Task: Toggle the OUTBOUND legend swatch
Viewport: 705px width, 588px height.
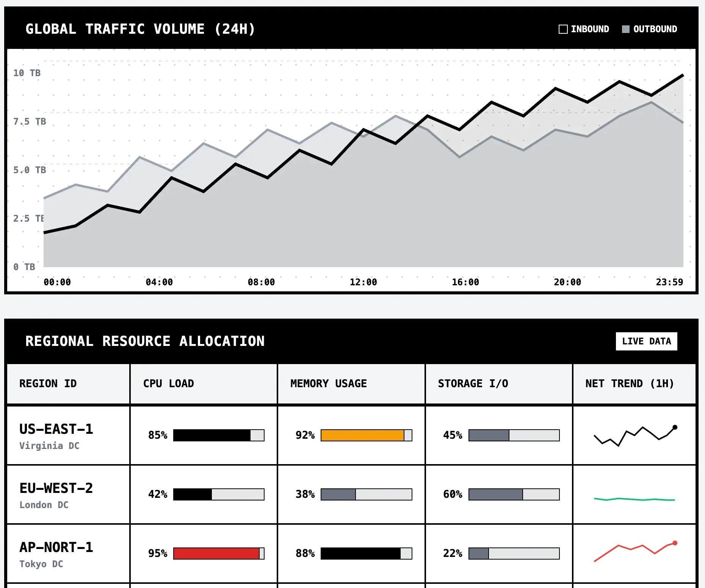Action: tap(626, 29)
